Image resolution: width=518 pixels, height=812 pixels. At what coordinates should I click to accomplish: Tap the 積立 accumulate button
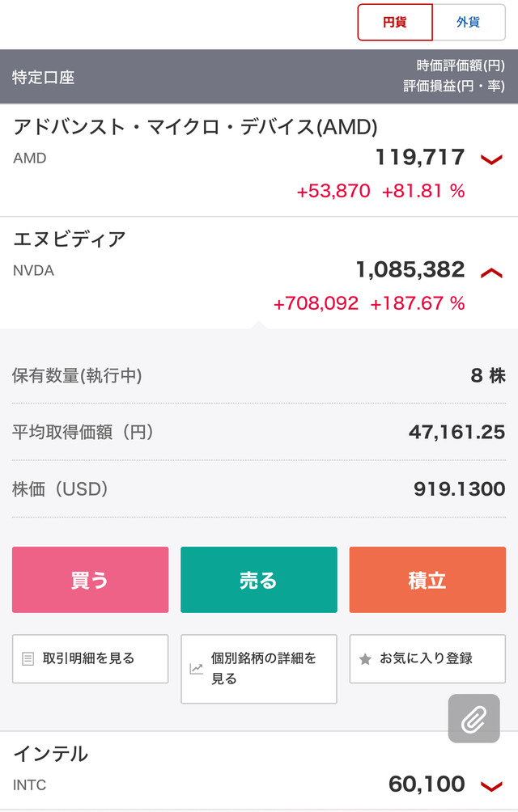427,580
